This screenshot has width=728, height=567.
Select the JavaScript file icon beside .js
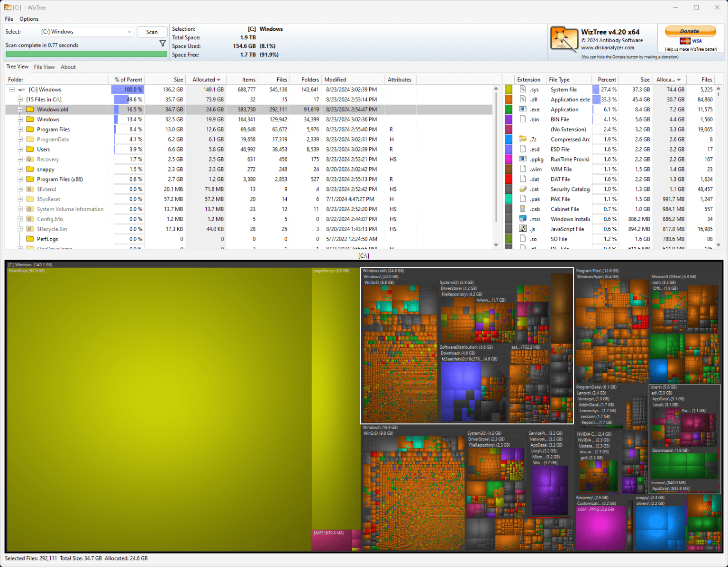click(522, 229)
